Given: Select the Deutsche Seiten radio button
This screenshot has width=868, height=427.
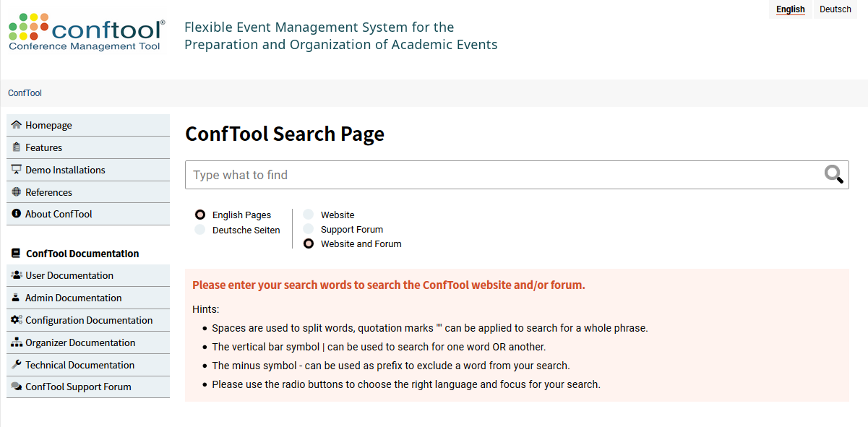Looking at the screenshot, I should 200,230.
